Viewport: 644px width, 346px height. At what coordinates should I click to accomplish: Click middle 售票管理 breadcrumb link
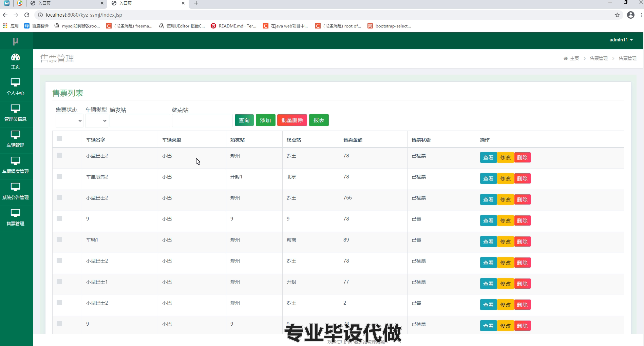tap(599, 58)
